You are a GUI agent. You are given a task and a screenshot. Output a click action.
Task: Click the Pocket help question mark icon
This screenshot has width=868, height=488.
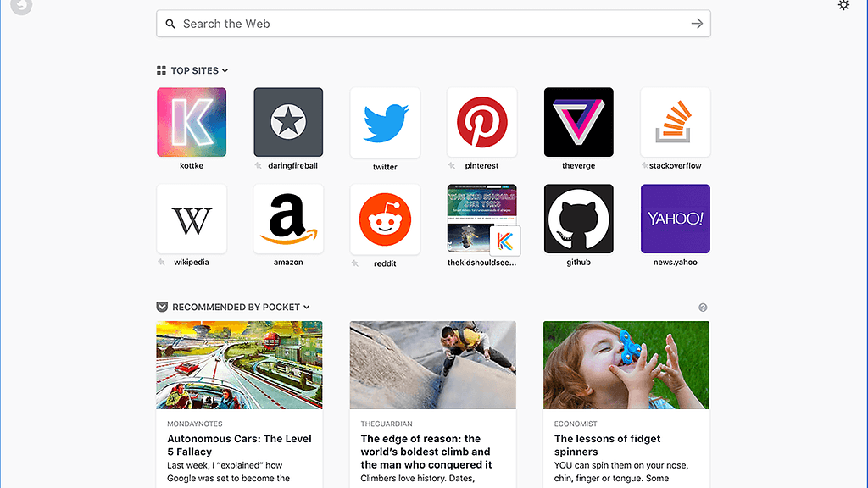point(703,308)
